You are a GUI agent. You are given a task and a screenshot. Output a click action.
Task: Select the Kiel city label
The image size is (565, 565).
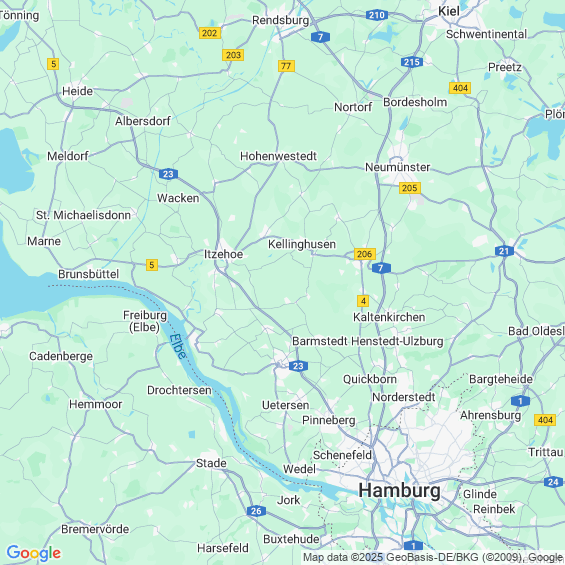(449, 11)
